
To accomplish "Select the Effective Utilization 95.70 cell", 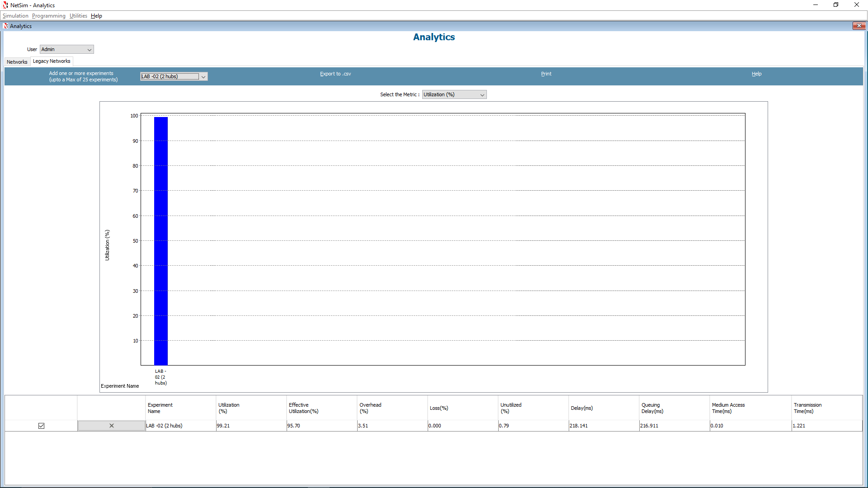I will click(x=322, y=426).
